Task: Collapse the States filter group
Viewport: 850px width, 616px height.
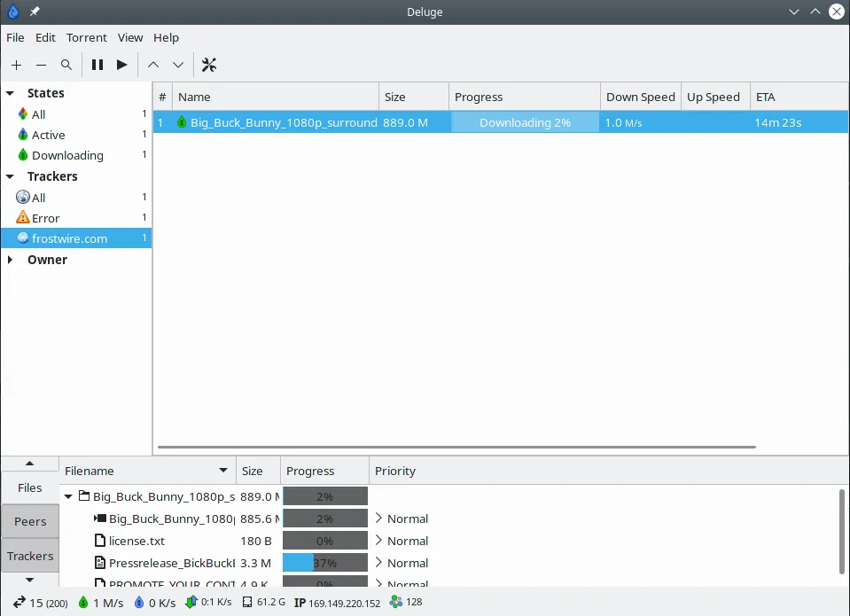Action: click(x=10, y=93)
